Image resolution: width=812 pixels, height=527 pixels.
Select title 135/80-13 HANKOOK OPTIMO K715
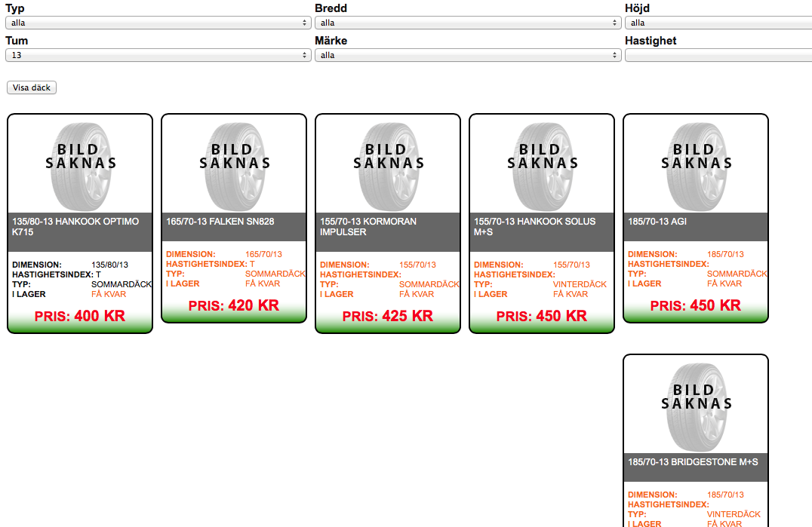tap(75, 226)
